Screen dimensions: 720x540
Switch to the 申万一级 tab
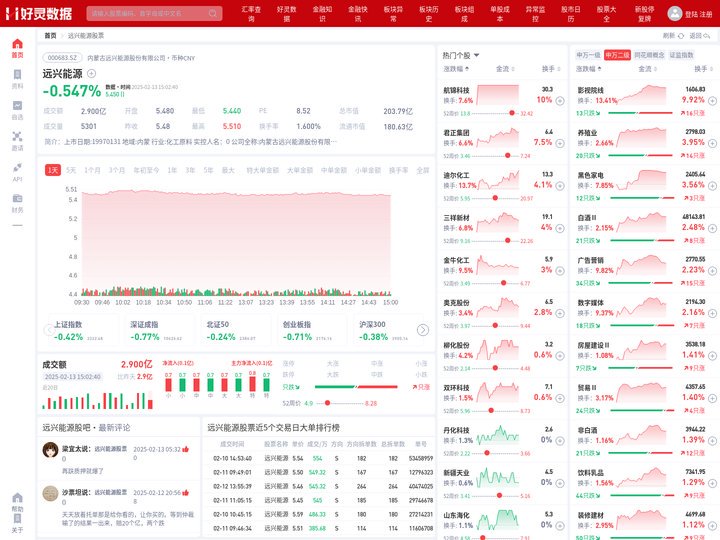pyautogui.click(x=588, y=55)
